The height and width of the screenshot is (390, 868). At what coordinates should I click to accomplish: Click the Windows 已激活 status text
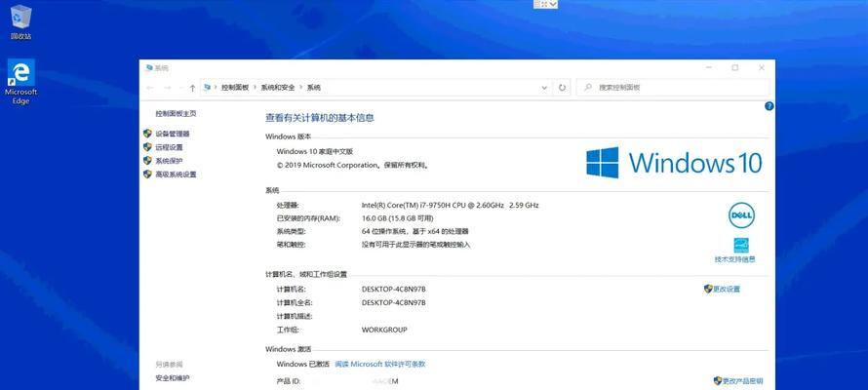click(x=302, y=364)
